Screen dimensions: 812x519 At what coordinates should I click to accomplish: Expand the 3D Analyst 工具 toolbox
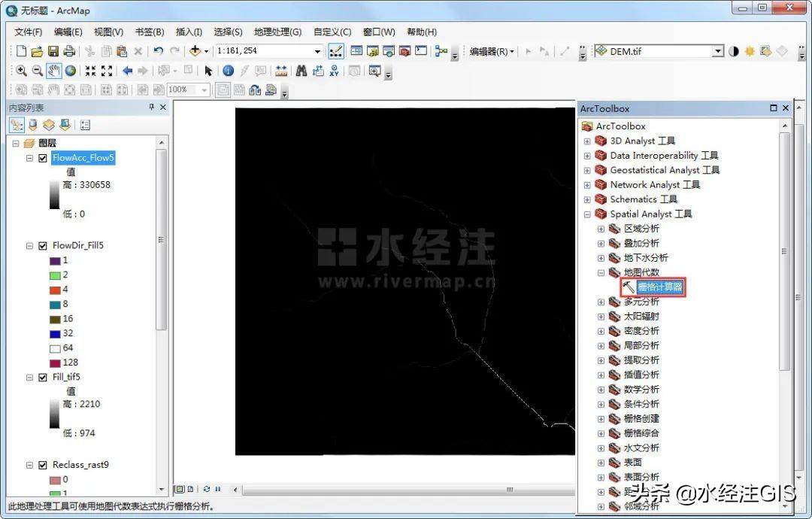click(587, 141)
